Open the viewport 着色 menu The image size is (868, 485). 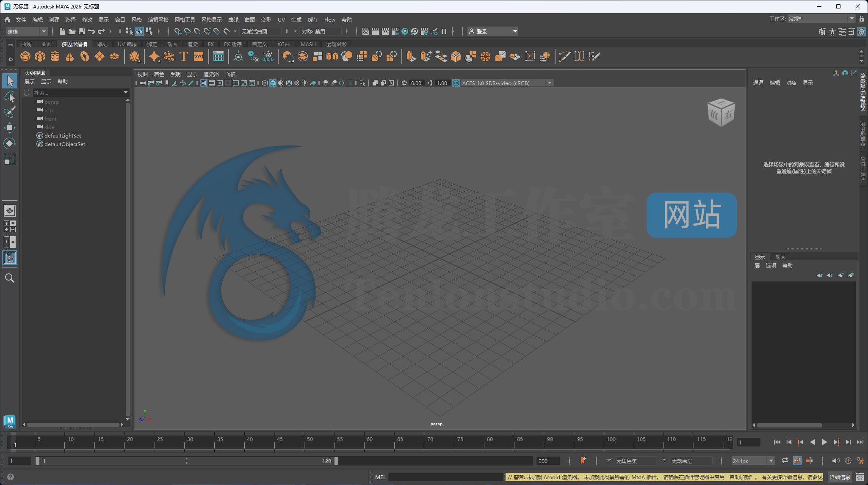[159, 74]
